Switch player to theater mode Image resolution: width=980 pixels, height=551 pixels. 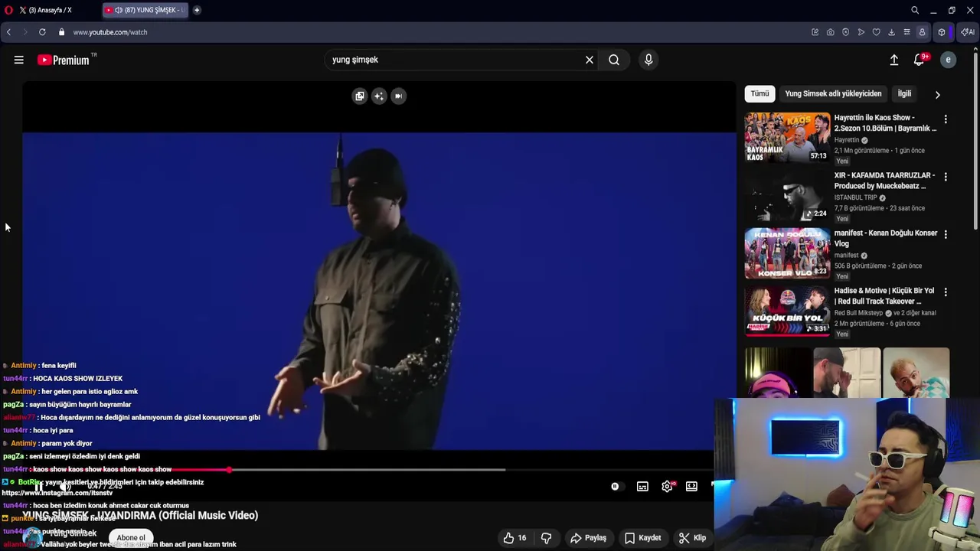coord(691,487)
